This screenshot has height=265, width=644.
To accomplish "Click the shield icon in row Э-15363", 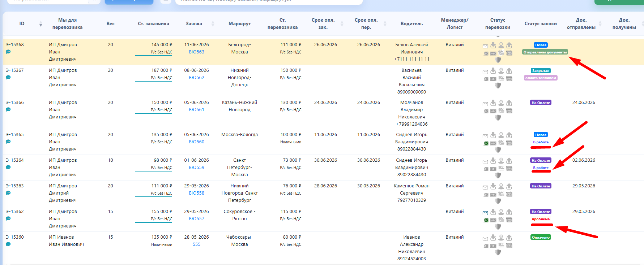I will (x=498, y=201).
